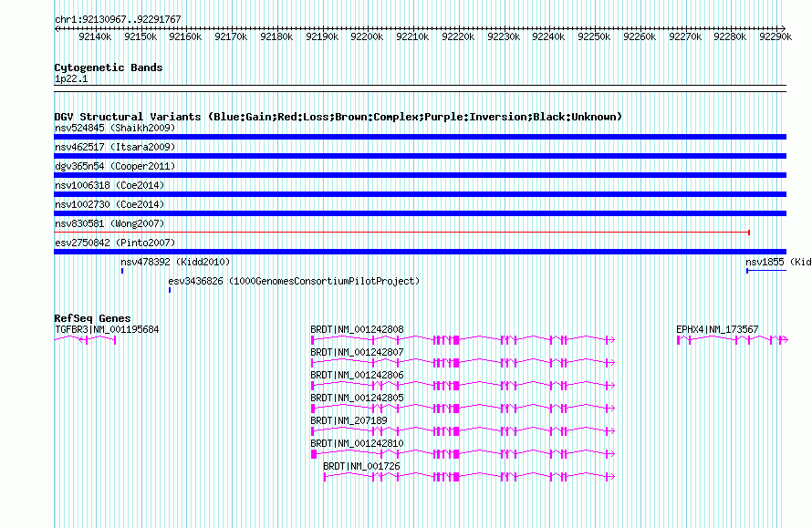Open the DGV Structural Variants track heading

(x=338, y=117)
